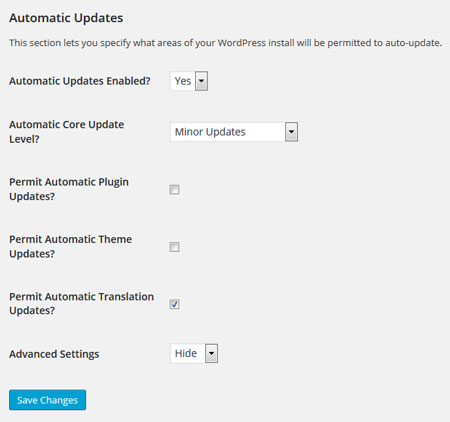Click the Save Changes button
This screenshot has height=422, width=450.
coord(48,400)
